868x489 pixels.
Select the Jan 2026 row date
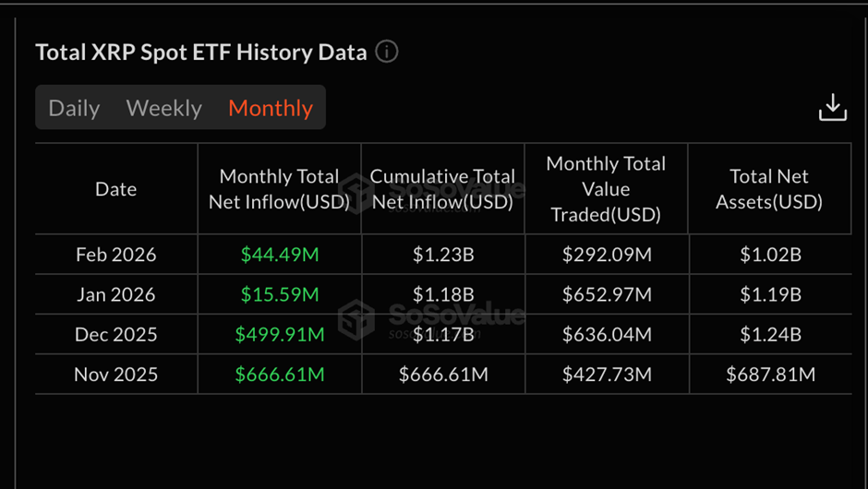[x=115, y=295]
